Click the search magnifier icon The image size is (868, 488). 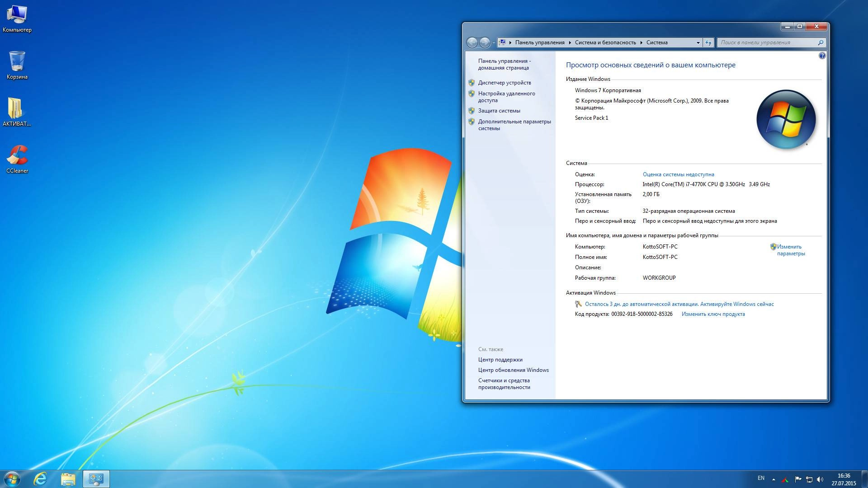click(821, 42)
